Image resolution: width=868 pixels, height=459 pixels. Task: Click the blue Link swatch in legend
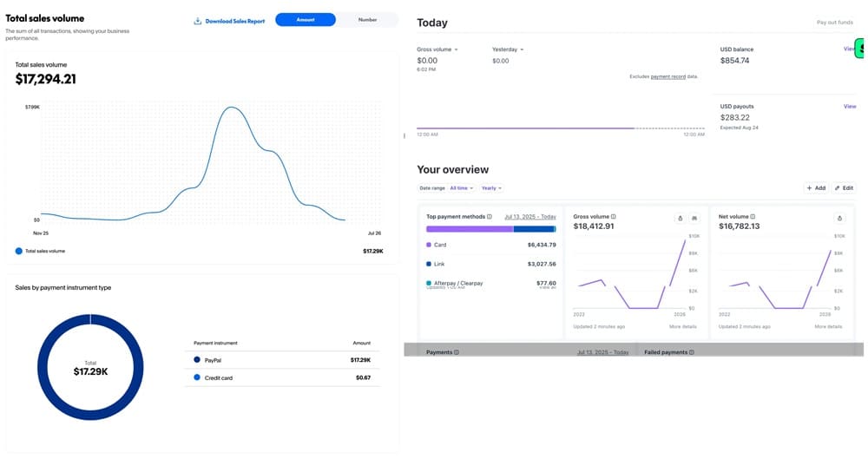click(429, 264)
